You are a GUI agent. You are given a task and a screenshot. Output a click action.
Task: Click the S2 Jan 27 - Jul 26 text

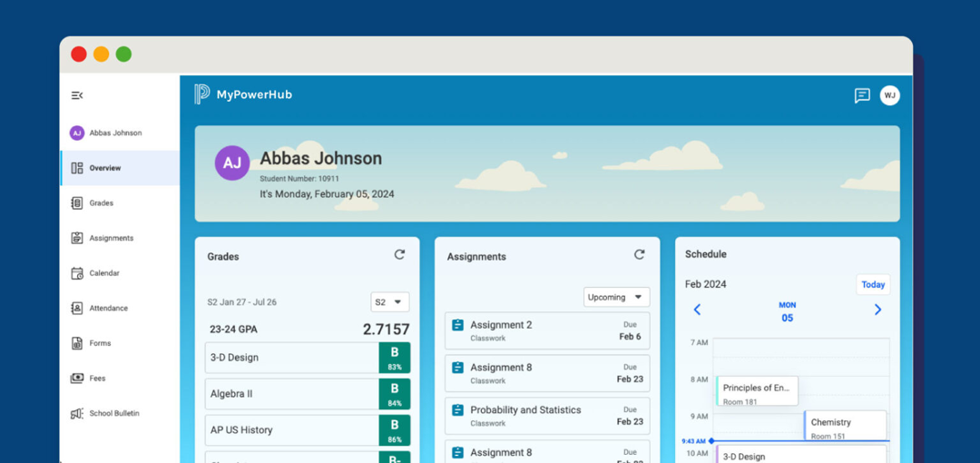point(242,302)
